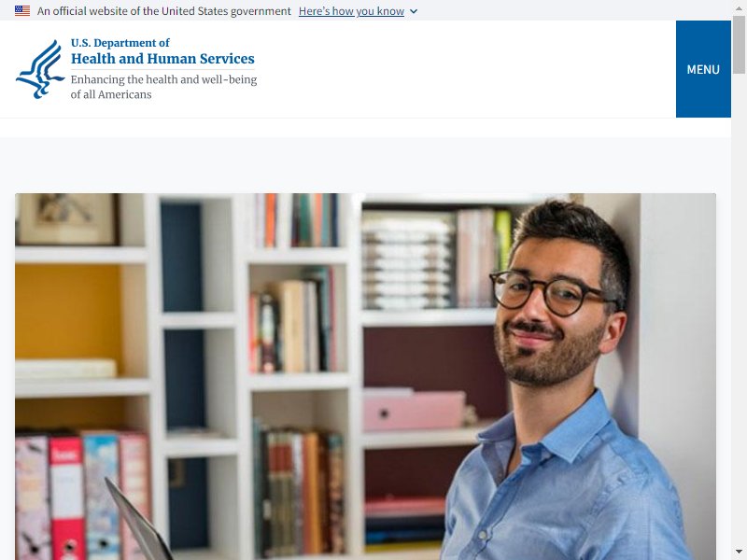Click the red binder in hero image
This screenshot has width=747, height=560.
tap(67, 497)
